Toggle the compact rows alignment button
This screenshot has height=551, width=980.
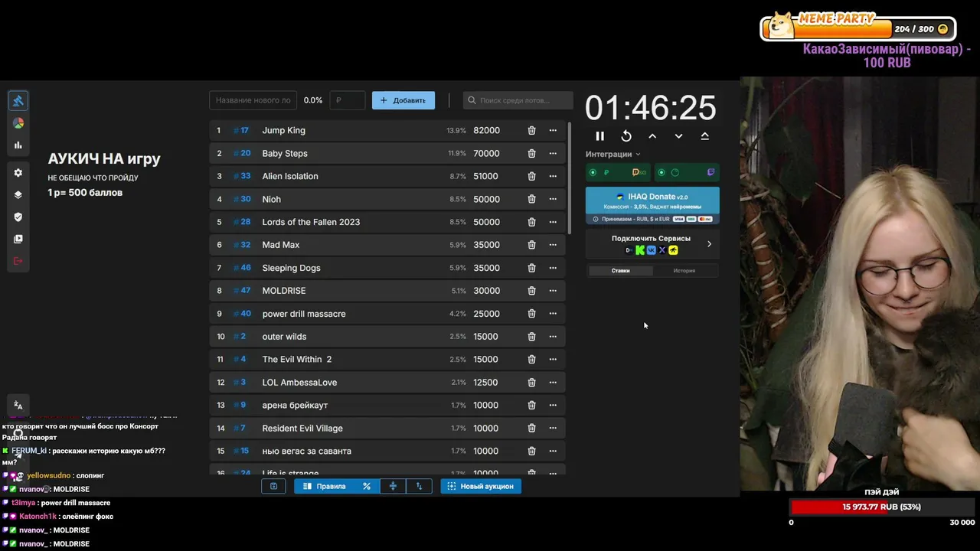(393, 486)
